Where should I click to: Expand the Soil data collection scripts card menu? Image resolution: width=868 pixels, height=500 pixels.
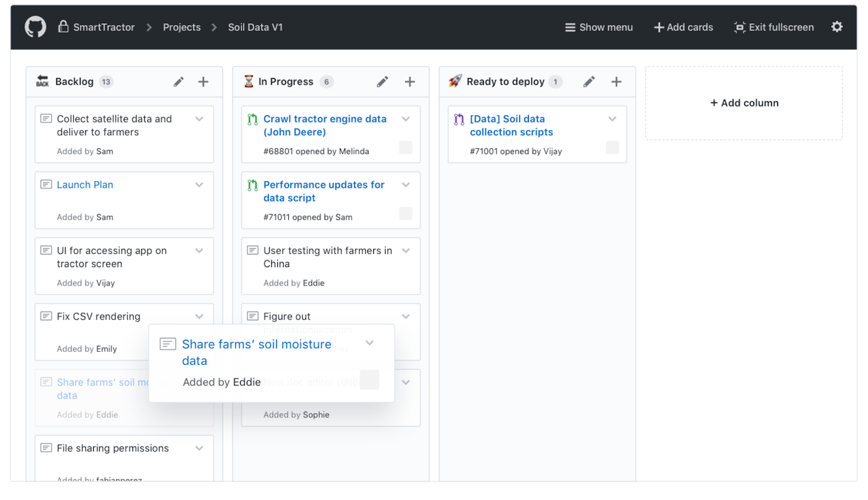pyautogui.click(x=612, y=118)
